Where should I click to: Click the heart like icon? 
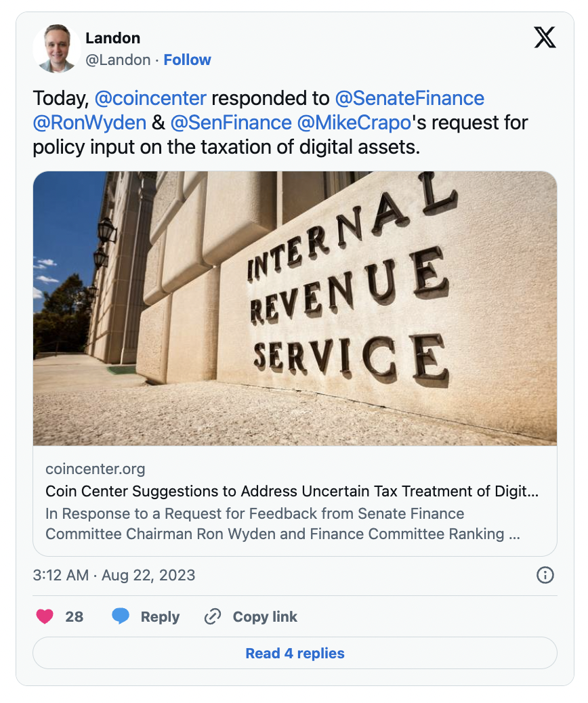(x=45, y=616)
